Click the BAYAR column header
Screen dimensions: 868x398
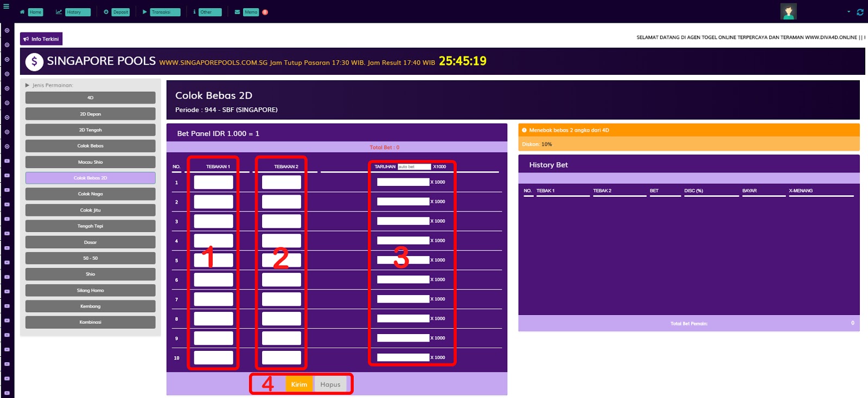coord(749,191)
